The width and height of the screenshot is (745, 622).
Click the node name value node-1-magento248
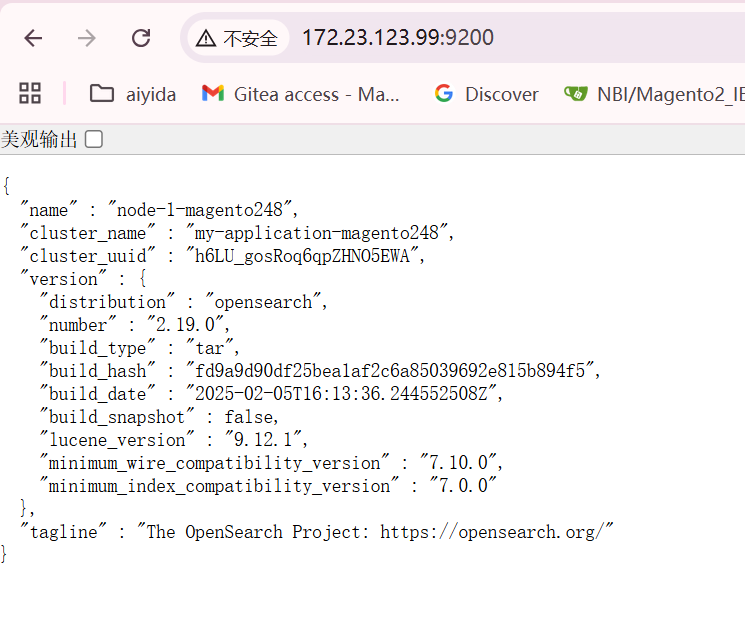tap(200, 210)
